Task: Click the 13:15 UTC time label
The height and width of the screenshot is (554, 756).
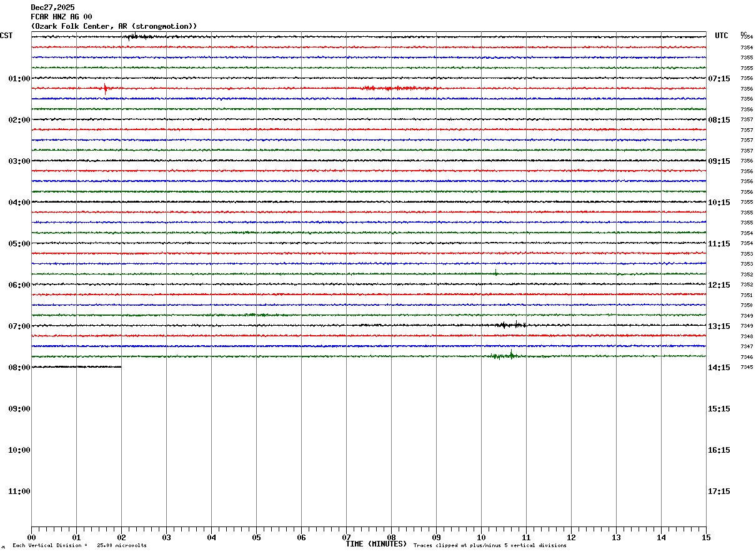Action: click(719, 326)
